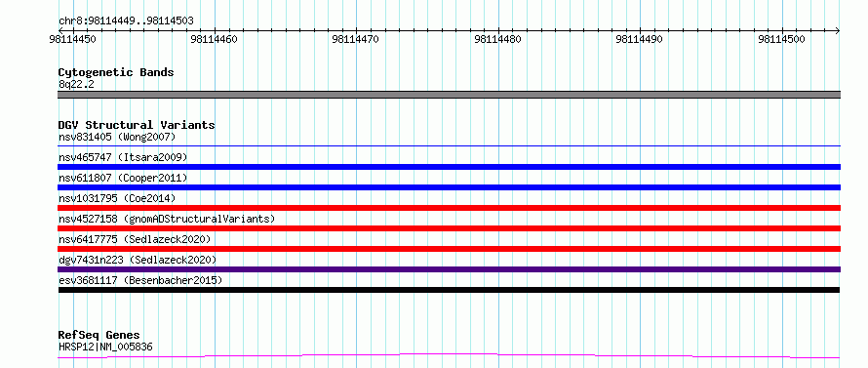The height and width of the screenshot is (368, 868).
Task: Open variant dgv7431n223 (Sedlazeck2020) label
Action: point(138,260)
